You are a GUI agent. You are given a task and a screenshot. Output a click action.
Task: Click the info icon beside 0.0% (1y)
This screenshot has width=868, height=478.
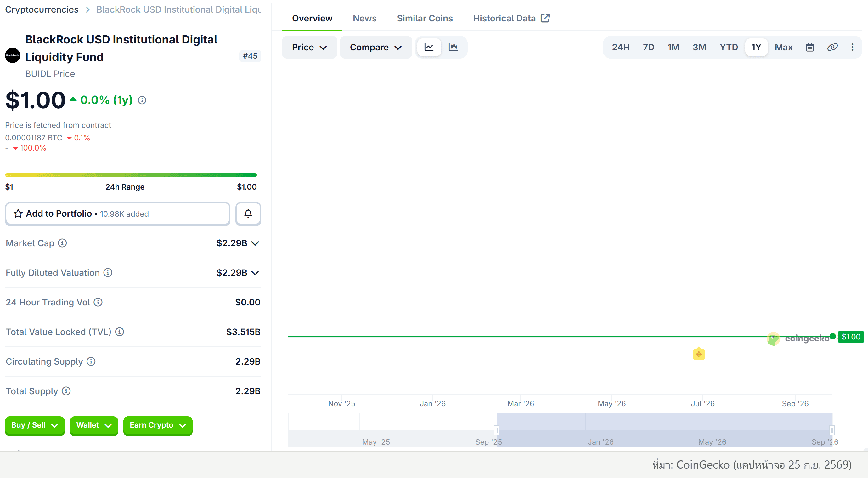[142, 100]
